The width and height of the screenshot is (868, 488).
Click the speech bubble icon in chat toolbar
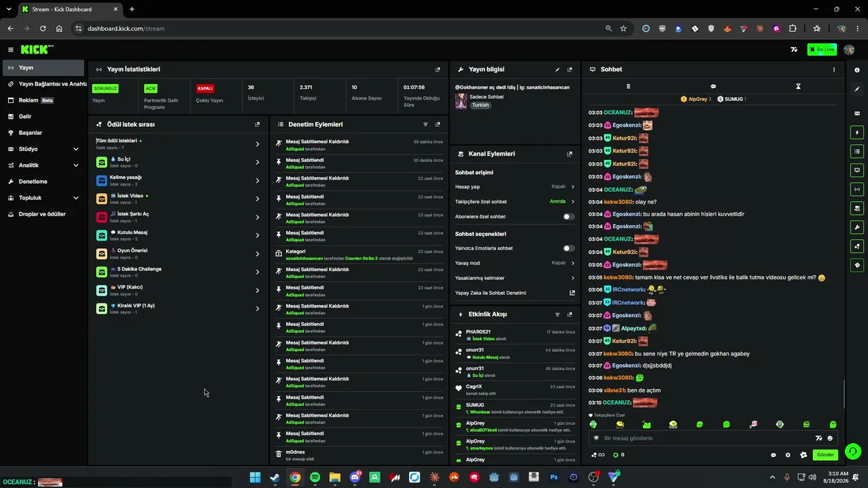coord(713,86)
